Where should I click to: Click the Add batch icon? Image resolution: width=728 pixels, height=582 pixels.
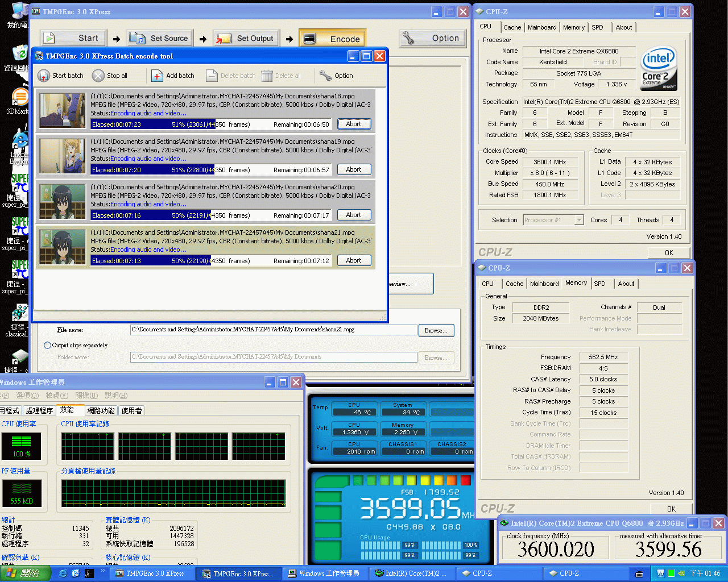158,76
